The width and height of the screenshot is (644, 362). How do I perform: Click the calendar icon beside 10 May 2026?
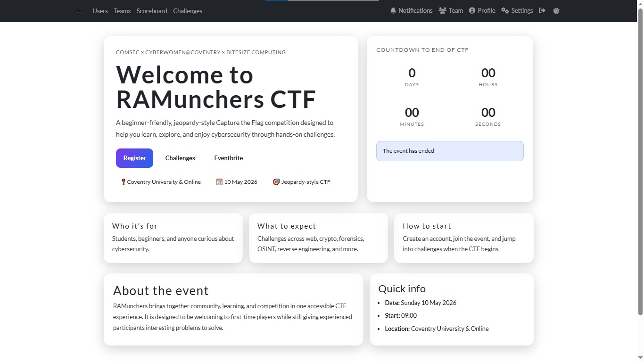click(219, 182)
